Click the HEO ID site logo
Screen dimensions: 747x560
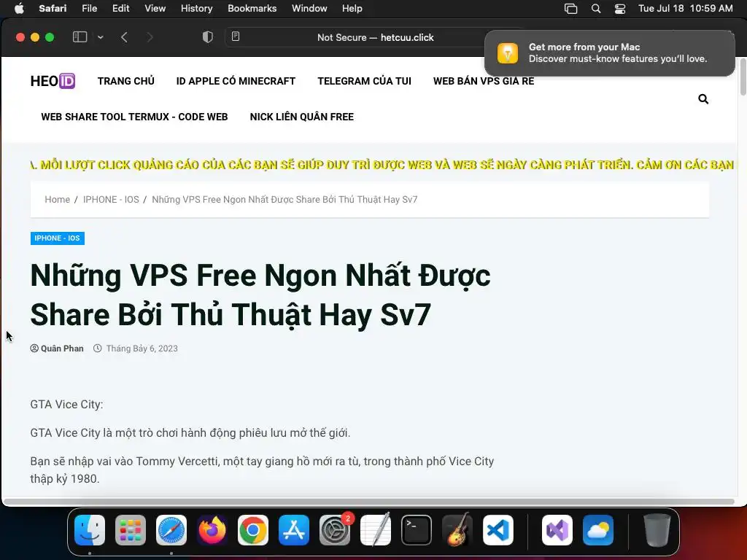(53, 81)
